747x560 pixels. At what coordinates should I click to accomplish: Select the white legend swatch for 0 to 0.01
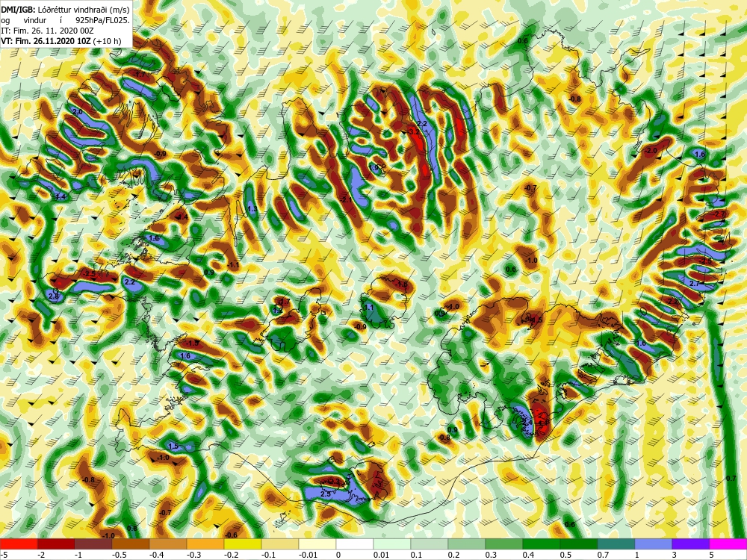(x=355, y=544)
